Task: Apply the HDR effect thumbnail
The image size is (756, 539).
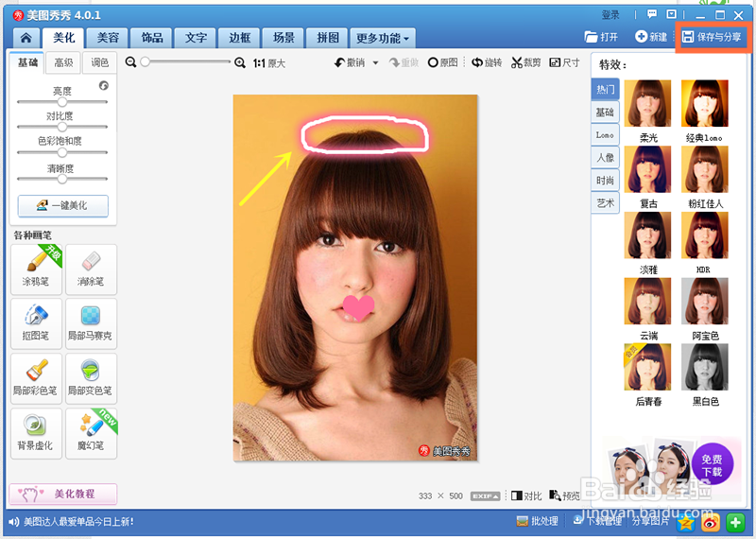Action: click(704, 235)
